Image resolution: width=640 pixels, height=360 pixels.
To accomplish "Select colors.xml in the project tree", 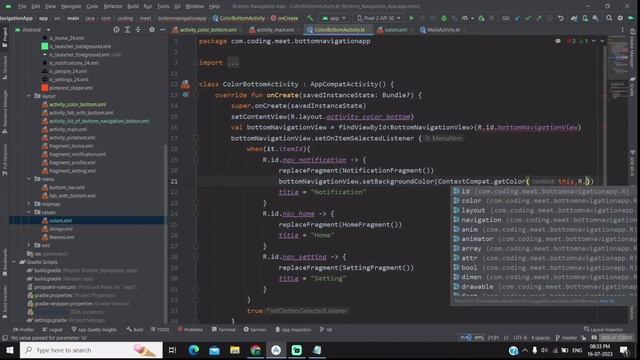I will (60, 220).
